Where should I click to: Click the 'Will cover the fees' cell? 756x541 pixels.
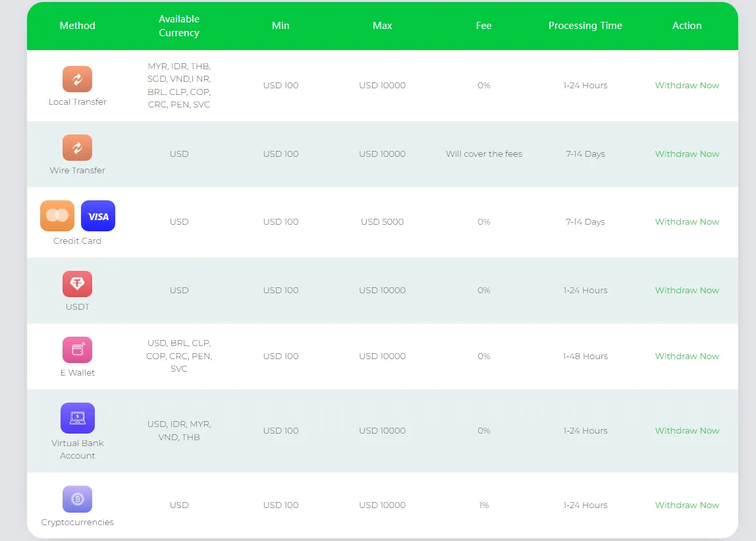pyautogui.click(x=483, y=154)
